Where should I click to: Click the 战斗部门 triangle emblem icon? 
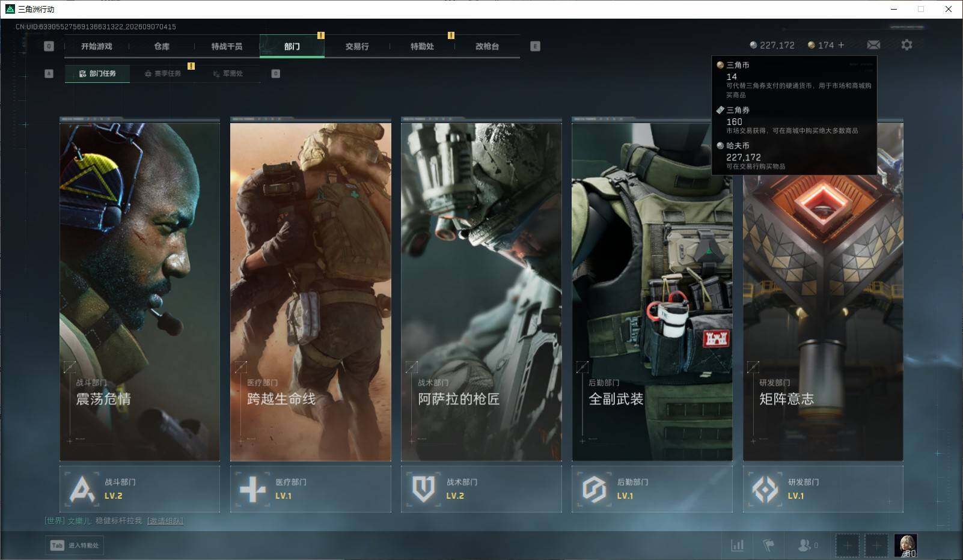point(82,489)
